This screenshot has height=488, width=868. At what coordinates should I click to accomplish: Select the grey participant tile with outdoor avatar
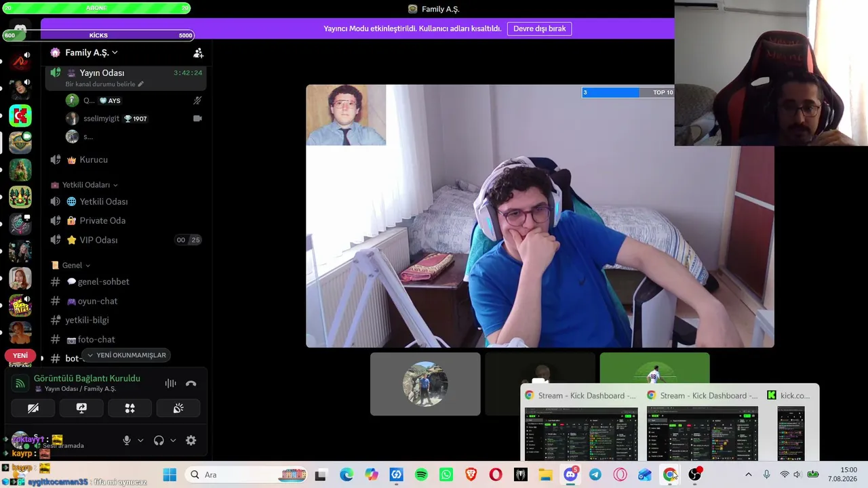(425, 384)
